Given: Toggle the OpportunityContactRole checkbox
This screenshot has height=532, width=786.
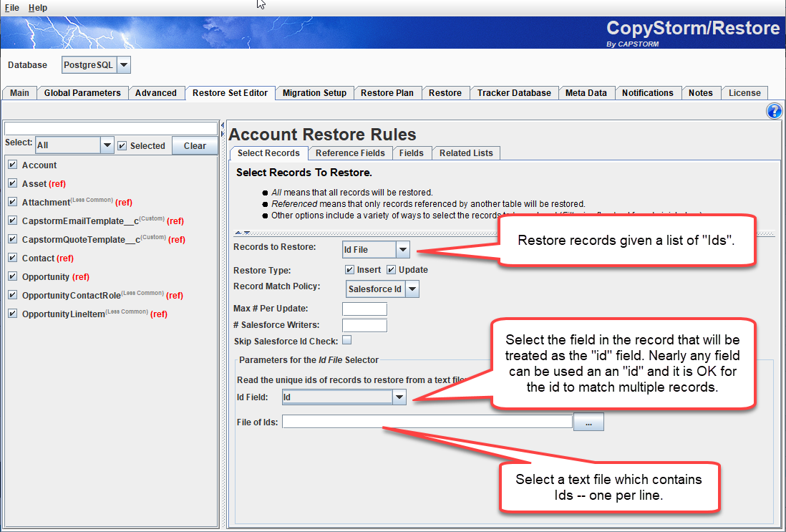Looking at the screenshot, I should 13,295.
